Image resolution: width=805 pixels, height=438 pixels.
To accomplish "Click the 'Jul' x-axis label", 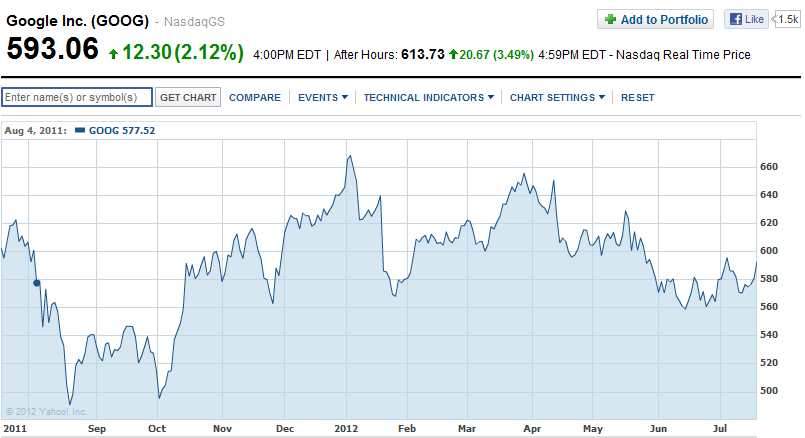I will [720, 428].
